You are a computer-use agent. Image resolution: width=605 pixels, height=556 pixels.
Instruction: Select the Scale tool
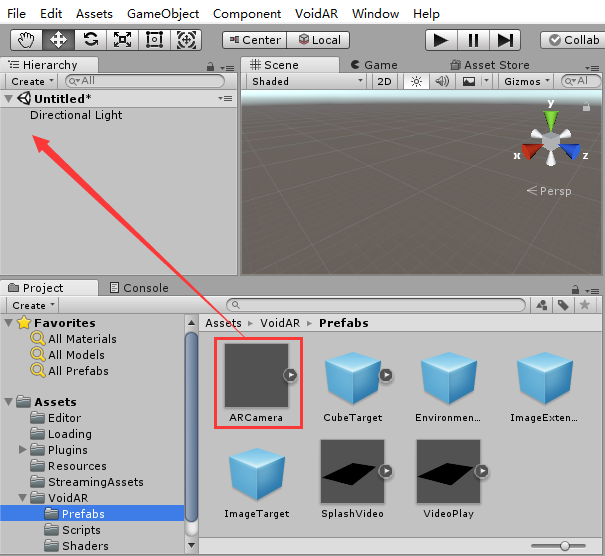point(122,40)
